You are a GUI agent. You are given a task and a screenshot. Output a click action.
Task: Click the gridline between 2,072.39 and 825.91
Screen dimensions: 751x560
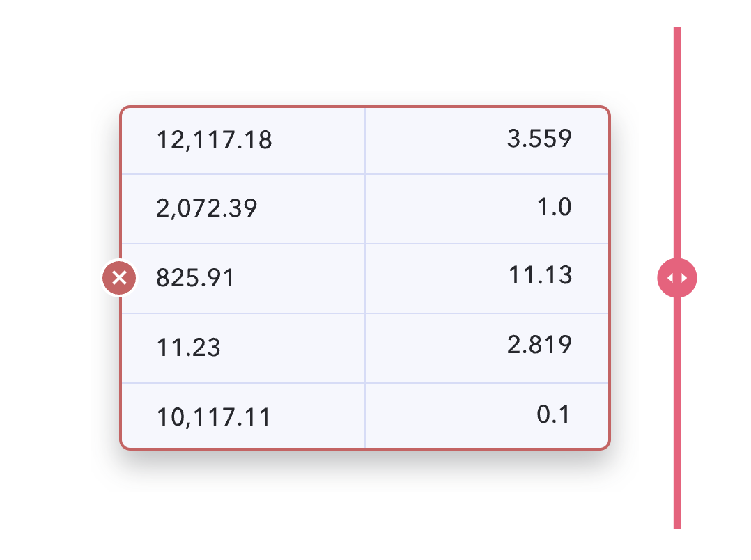pos(365,244)
